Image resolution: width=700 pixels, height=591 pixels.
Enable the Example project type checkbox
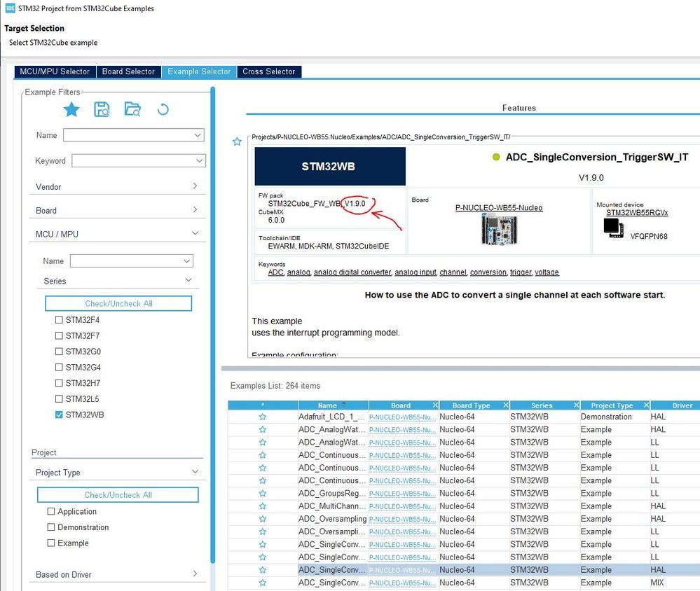point(51,543)
